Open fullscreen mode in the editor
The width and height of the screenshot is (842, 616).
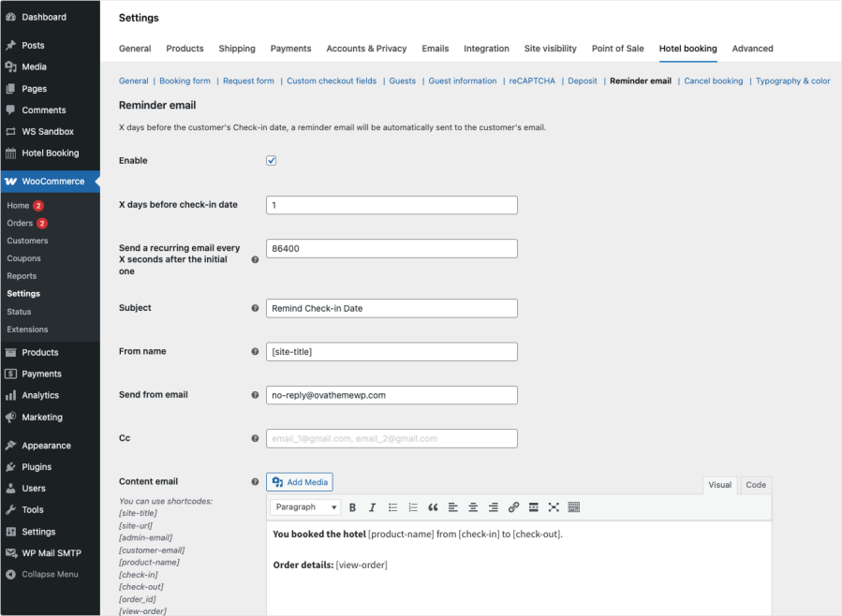tap(554, 507)
